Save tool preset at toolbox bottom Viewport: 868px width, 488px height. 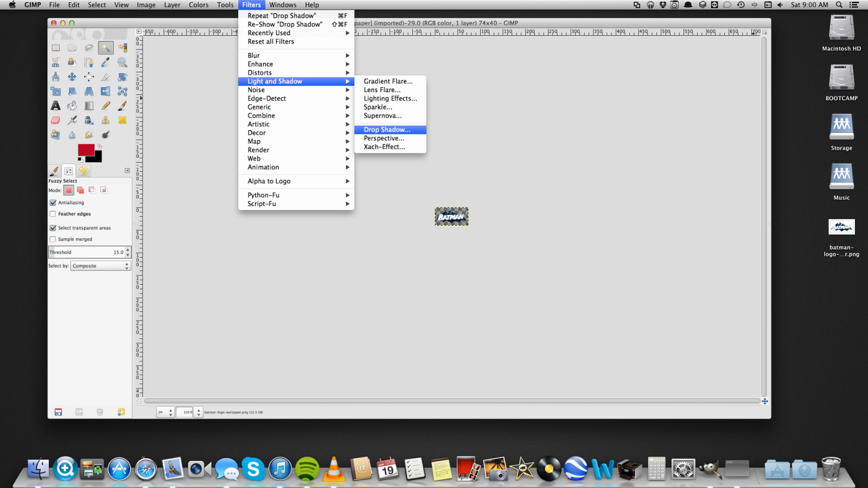(58, 412)
